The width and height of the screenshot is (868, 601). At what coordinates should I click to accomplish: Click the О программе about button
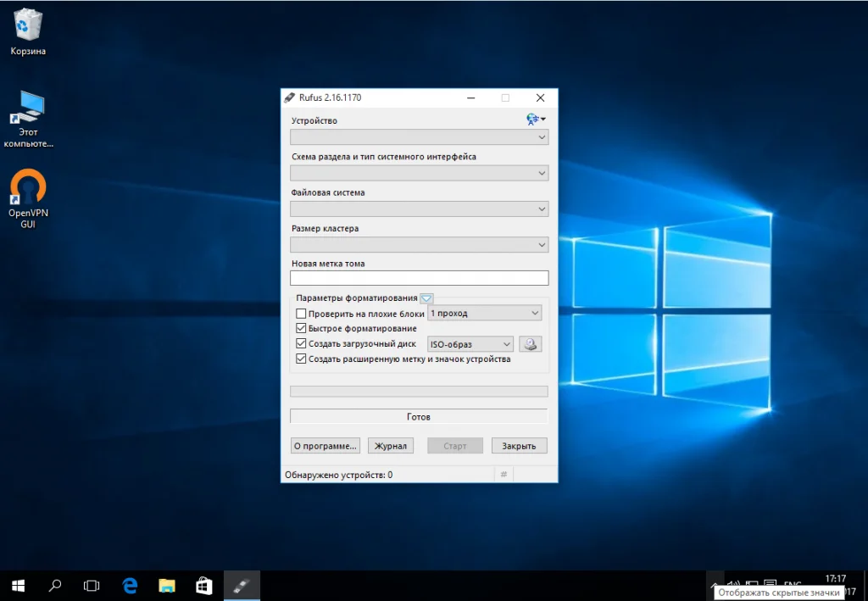coord(325,446)
